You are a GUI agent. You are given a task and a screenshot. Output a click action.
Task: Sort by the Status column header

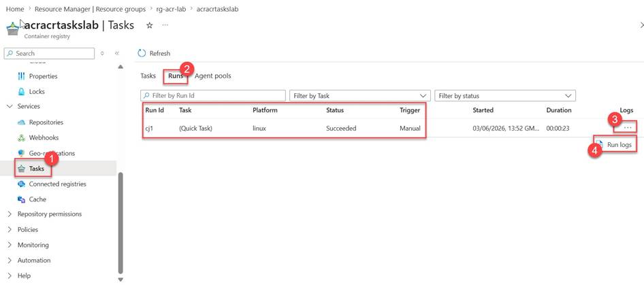335,110
